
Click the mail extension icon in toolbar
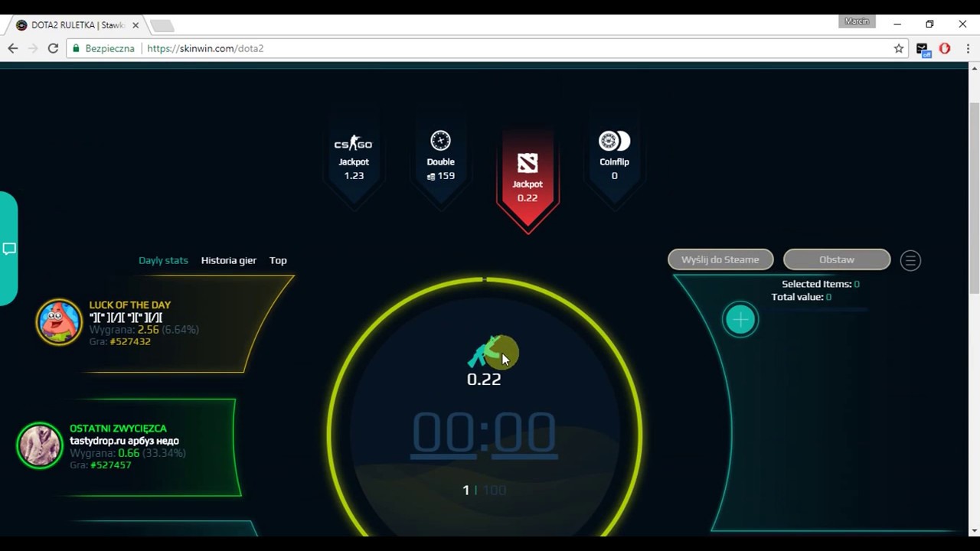(x=924, y=49)
